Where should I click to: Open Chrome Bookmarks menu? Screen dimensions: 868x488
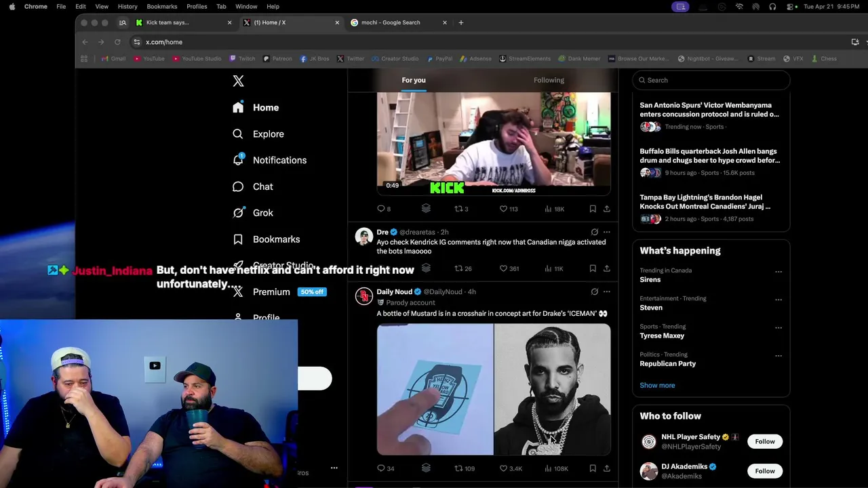(162, 6)
